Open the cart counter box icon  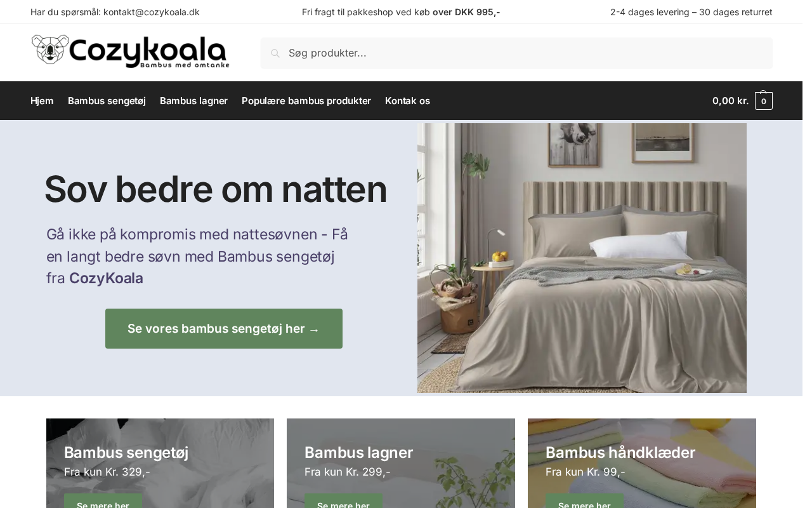[x=764, y=101]
